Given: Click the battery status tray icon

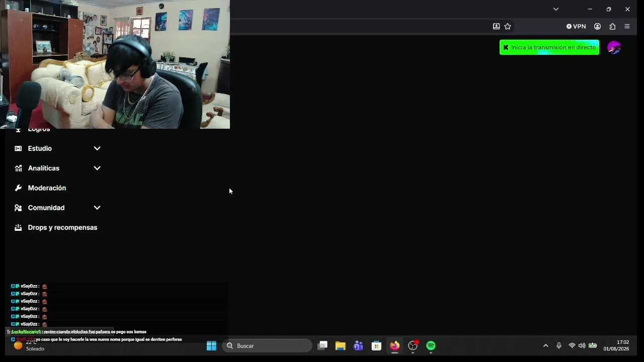Looking at the screenshot, I should [x=593, y=346].
